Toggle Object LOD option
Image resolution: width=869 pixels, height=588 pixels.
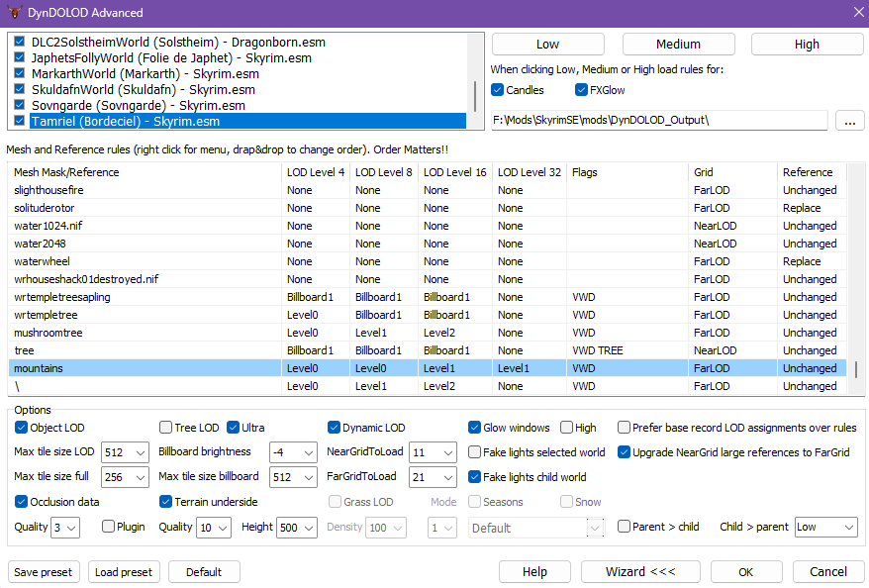click(21, 428)
